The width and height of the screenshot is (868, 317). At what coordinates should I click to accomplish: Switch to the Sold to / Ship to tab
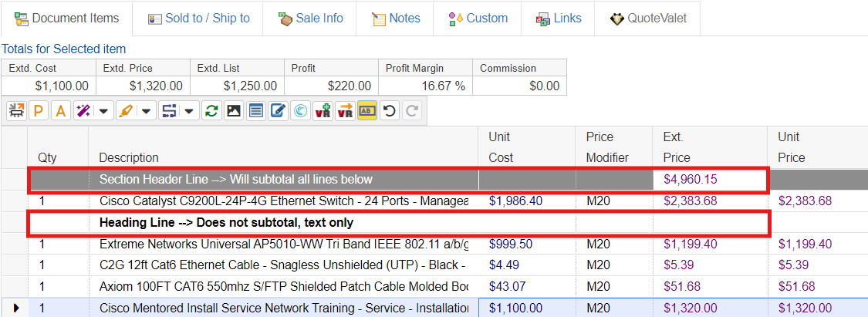click(x=198, y=18)
